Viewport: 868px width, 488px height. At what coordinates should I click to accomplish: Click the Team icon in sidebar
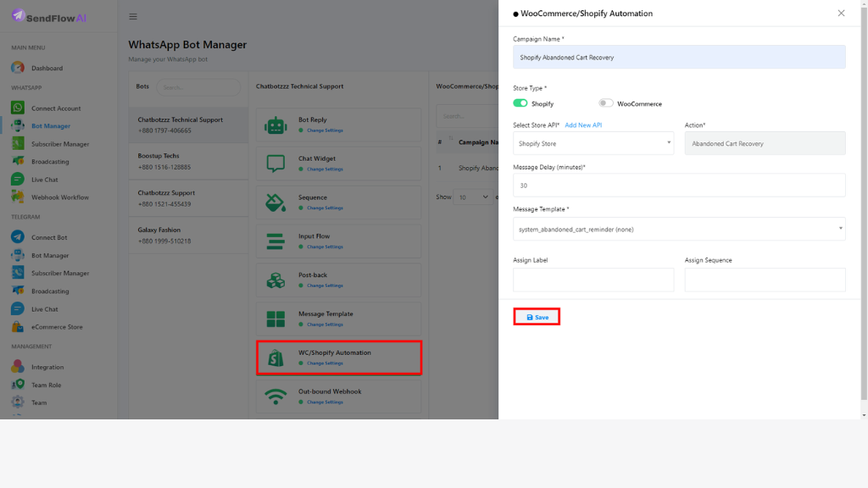pos(18,402)
